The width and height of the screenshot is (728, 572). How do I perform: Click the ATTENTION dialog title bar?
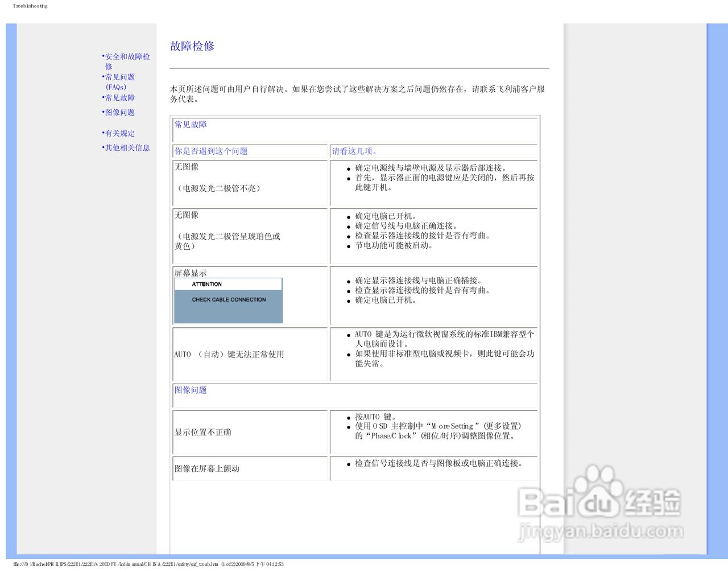(x=227, y=283)
